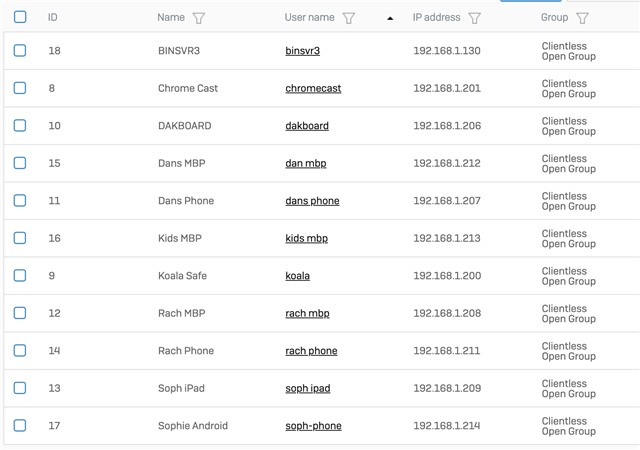Screen dimensions: 640x450
Task: Select the checkbox for BINSVR3 row
Action: (x=20, y=50)
